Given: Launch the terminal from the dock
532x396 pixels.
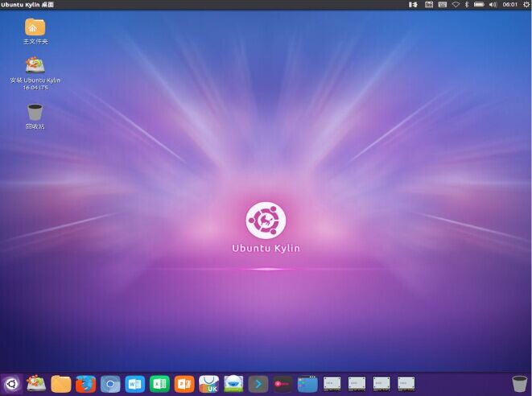Looking at the screenshot, I should tap(258, 384).
